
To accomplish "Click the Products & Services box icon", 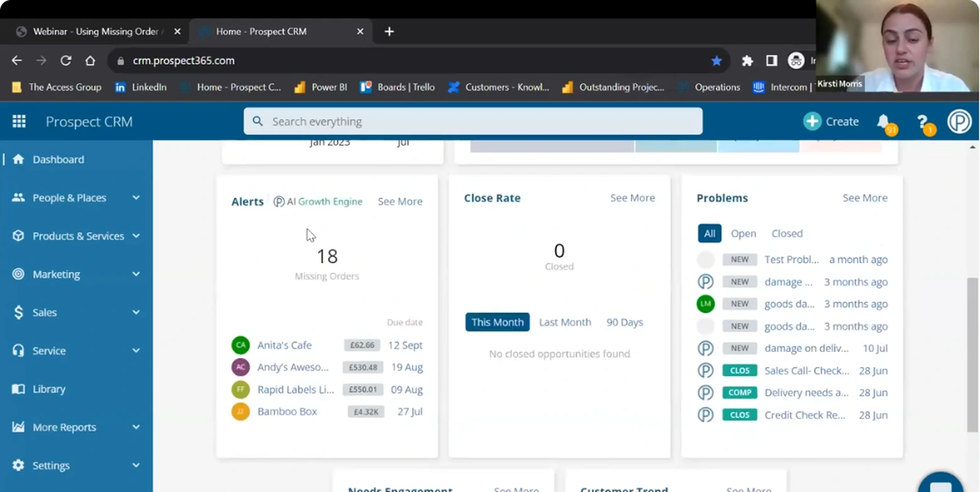I will coord(18,236).
